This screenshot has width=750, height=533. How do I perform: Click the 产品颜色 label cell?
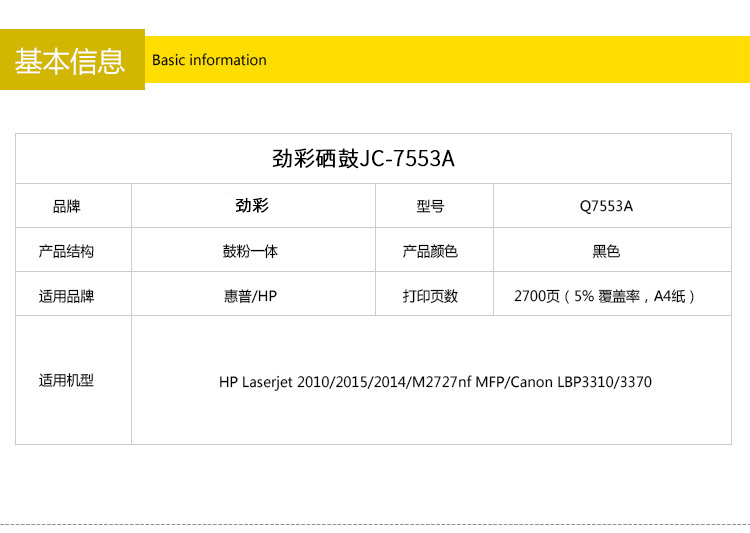430,251
